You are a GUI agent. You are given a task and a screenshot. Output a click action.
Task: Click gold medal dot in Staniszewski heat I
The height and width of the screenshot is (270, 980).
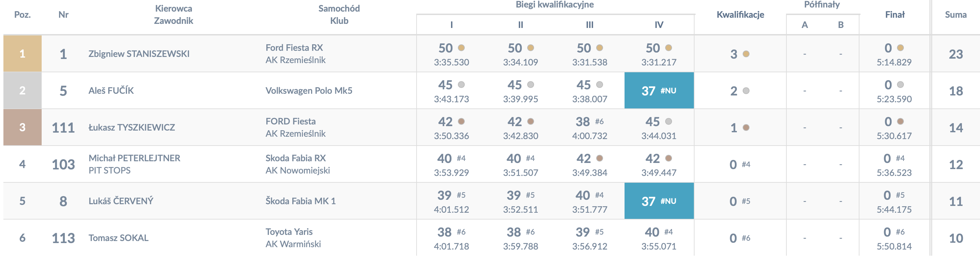coord(461,48)
